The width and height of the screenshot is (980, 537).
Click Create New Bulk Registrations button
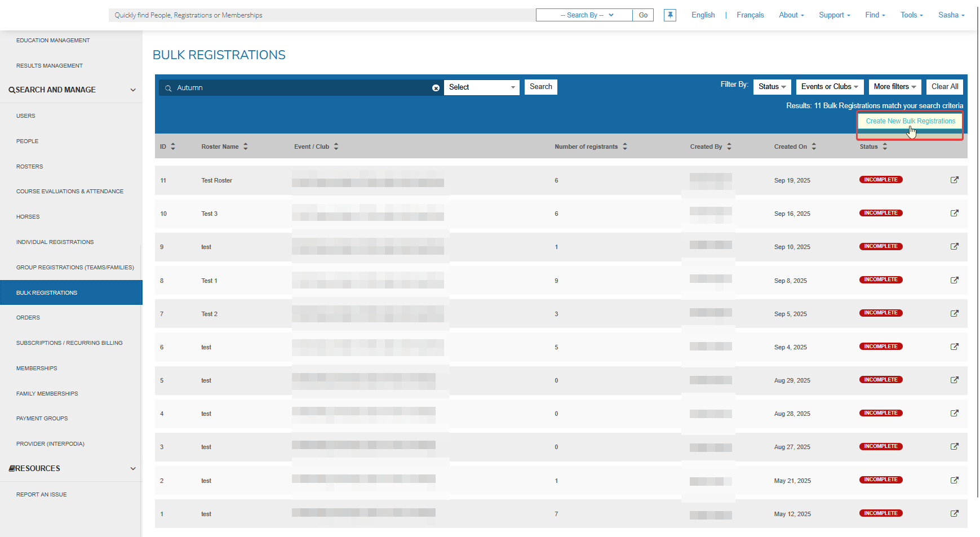click(x=910, y=121)
